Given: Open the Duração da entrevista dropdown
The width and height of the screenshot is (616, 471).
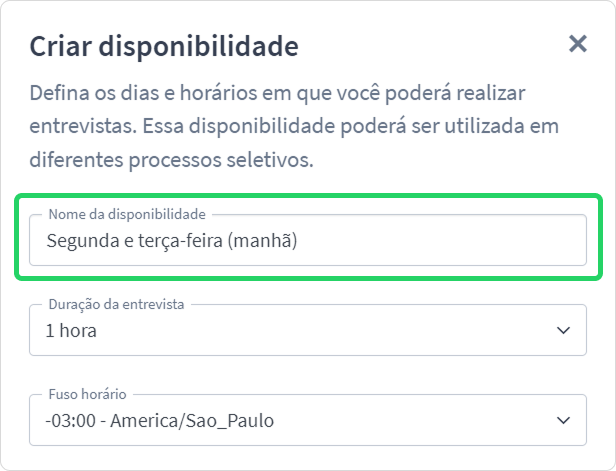Looking at the screenshot, I should coord(308,330).
